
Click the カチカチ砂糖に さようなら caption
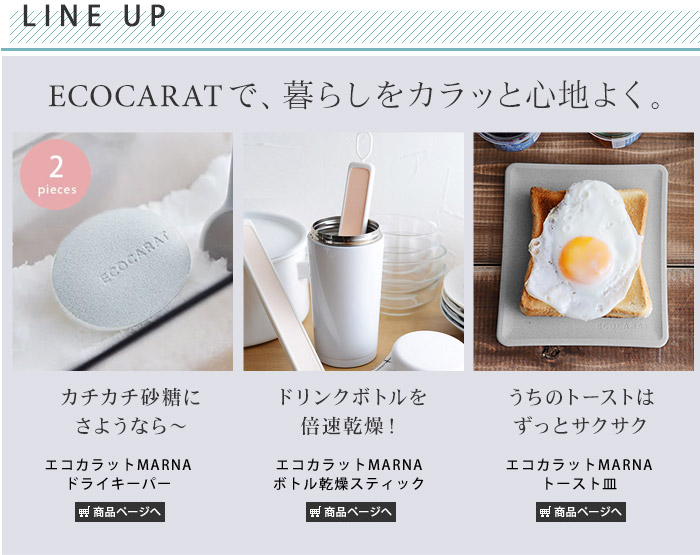131,411
